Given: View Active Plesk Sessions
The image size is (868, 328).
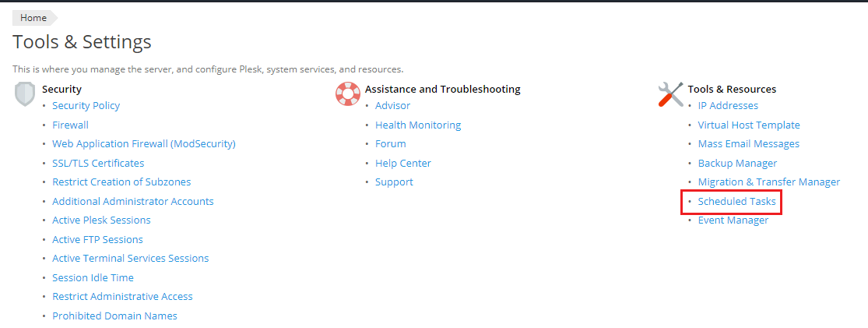Looking at the screenshot, I should pyautogui.click(x=101, y=220).
